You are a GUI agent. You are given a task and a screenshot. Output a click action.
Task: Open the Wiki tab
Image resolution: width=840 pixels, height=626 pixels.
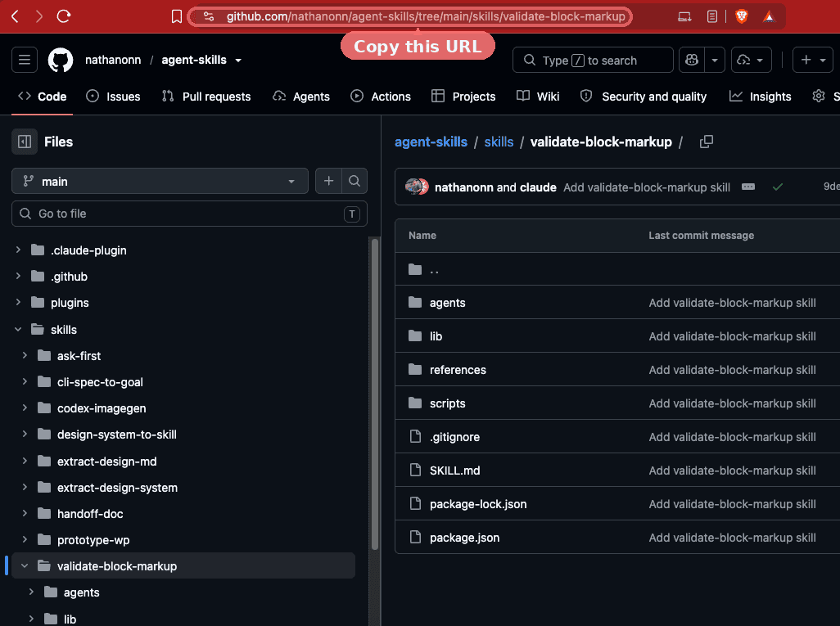point(538,97)
